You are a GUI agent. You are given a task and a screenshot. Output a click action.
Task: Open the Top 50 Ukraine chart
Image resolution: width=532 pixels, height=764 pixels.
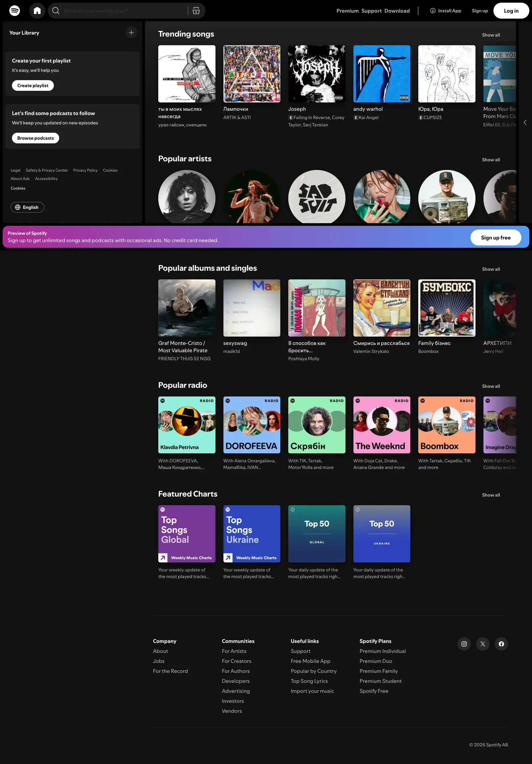tap(382, 534)
